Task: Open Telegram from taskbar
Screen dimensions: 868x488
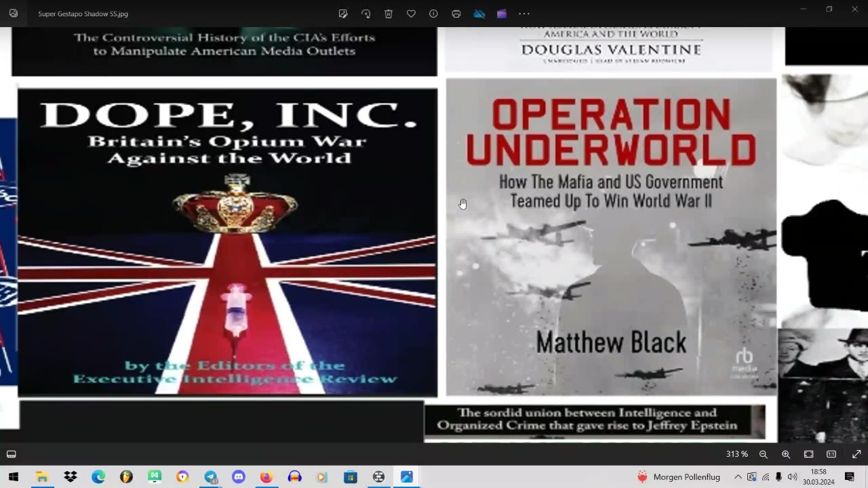Action: point(210,477)
